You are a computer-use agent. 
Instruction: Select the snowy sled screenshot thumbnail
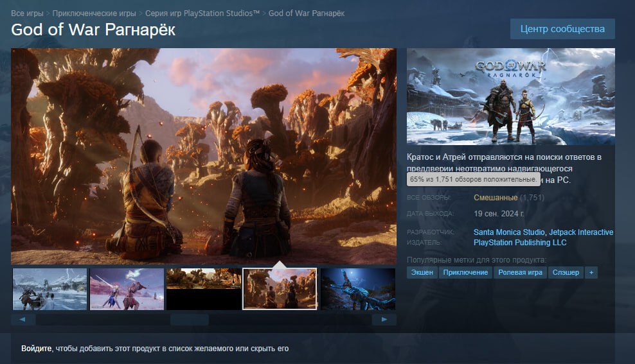pos(49,289)
